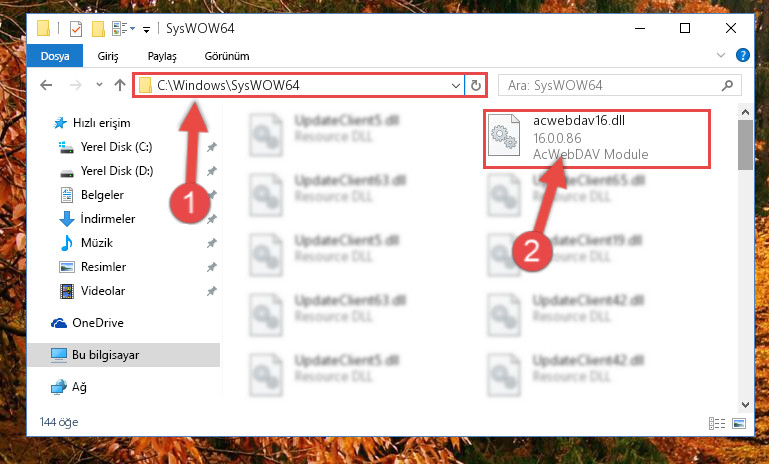The image size is (769, 464).
Task: Click the back navigation arrow
Action: pos(46,85)
